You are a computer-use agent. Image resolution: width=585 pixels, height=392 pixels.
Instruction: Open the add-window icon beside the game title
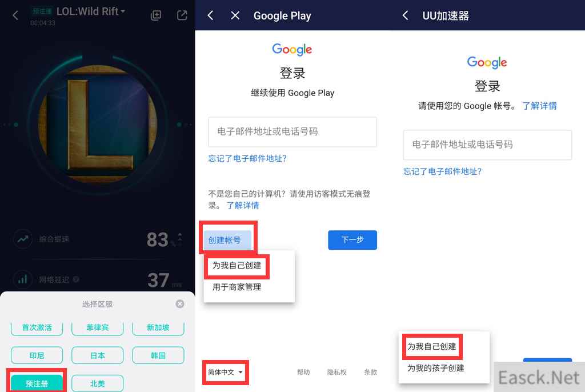click(155, 15)
